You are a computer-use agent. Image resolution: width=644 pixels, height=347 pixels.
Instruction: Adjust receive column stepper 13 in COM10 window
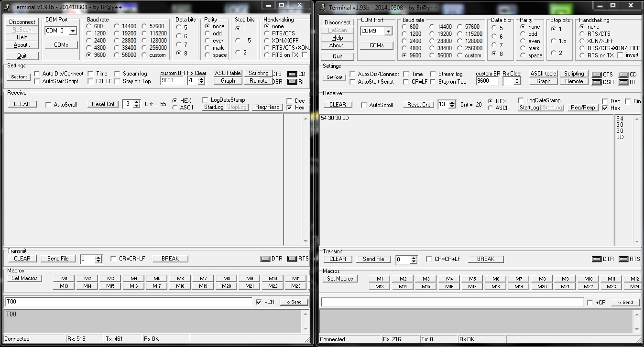136,104
